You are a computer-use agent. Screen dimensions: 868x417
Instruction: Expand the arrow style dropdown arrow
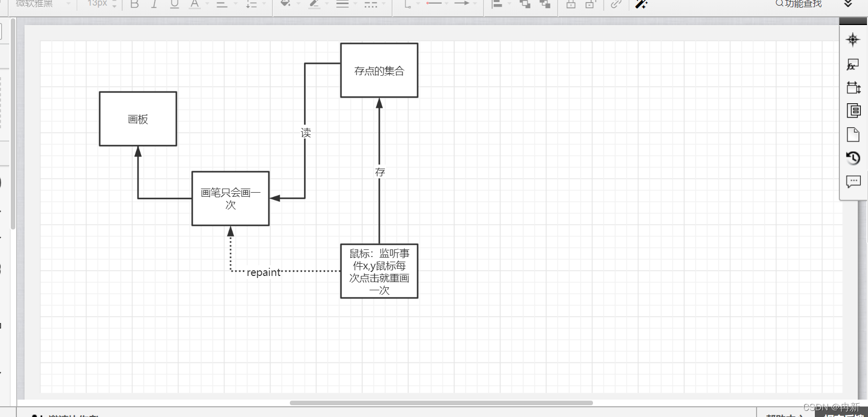coord(475,4)
